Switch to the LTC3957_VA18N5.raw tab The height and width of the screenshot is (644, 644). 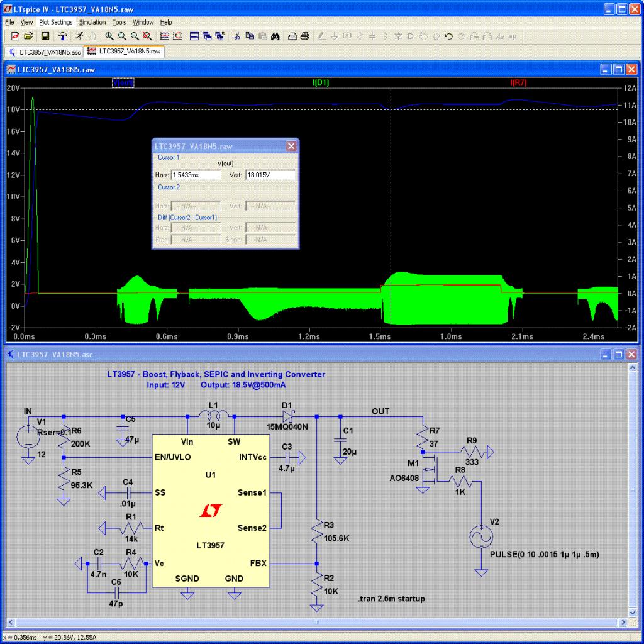[x=125, y=52]
